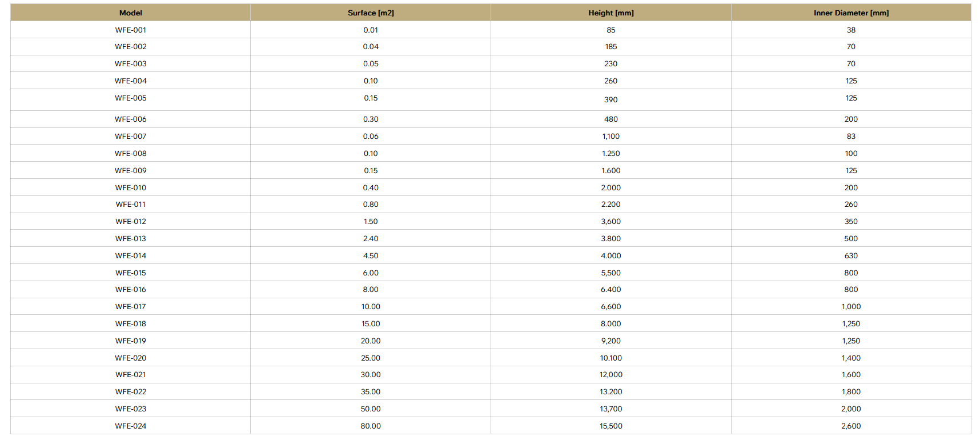The height and width of the screenshot is (448, 980).
Task: Click the inner diameter value 630
Action: point(851,256)
